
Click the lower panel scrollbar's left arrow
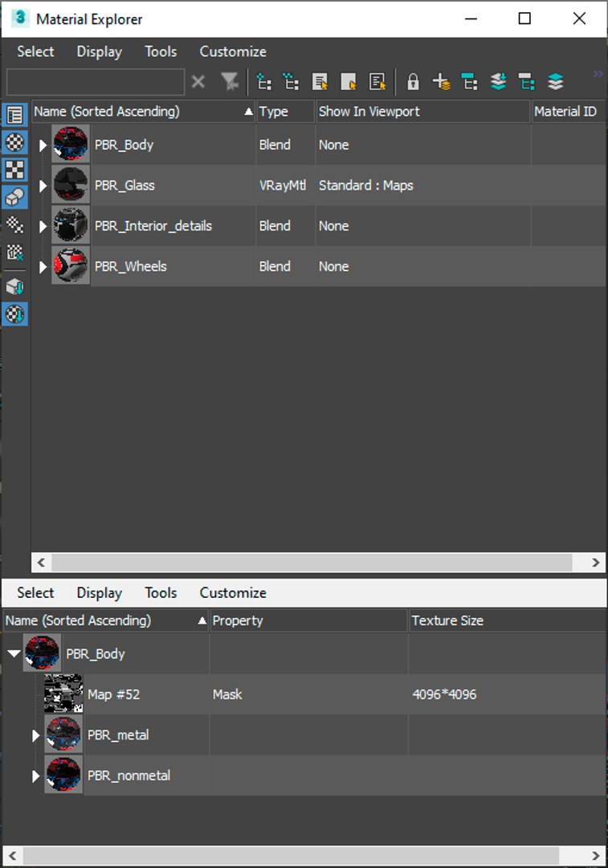12,856
